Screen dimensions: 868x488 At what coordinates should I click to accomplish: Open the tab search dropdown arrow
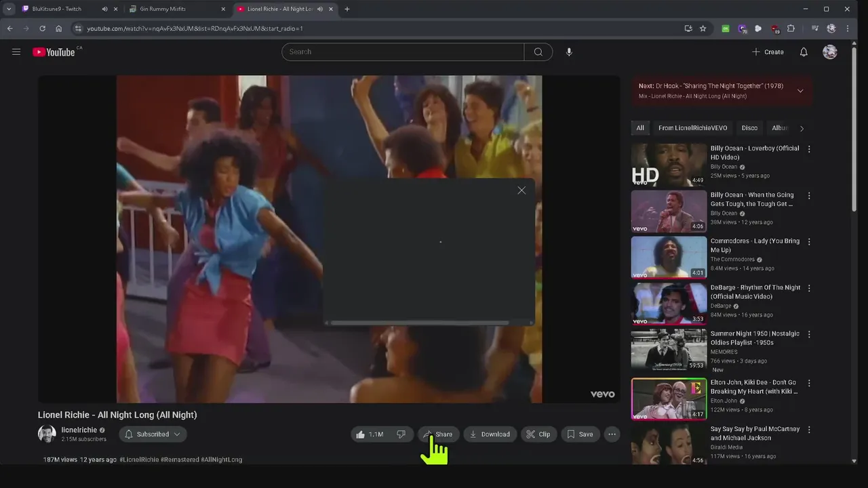coord(9,9)
